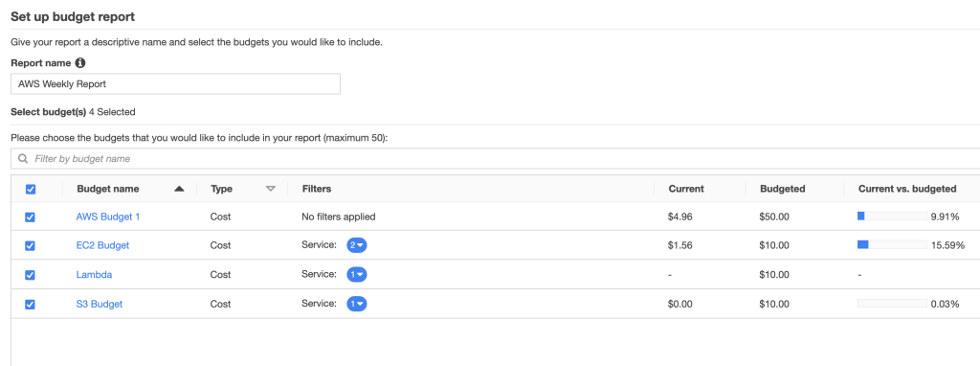
Task: Expand S3 Budget service filter badge
Action: [x=357, y=304]
